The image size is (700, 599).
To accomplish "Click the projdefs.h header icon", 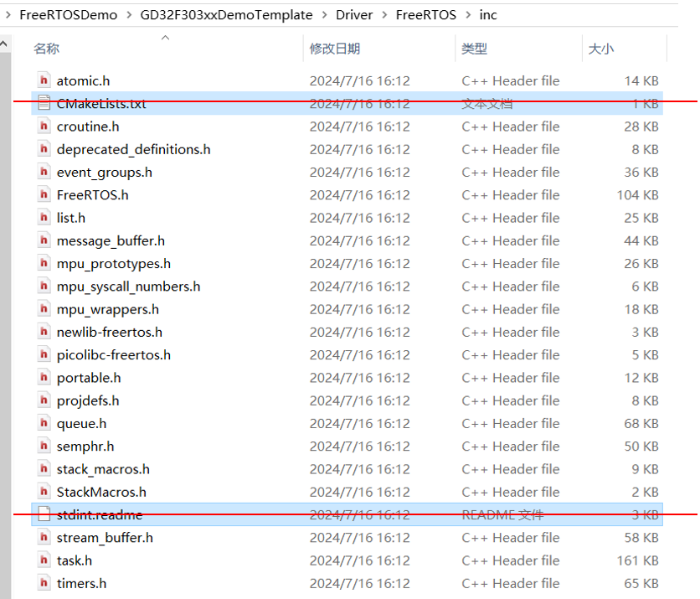I will (x=44, y=400).
